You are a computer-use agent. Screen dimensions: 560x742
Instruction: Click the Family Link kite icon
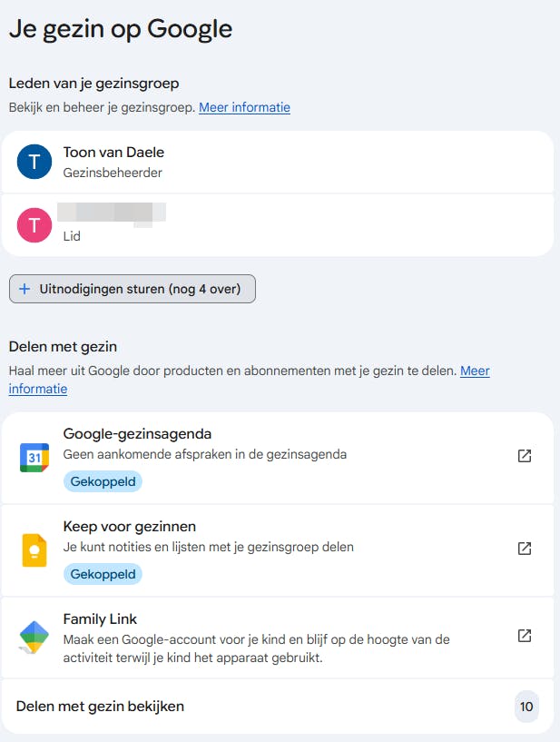[34, 637]
